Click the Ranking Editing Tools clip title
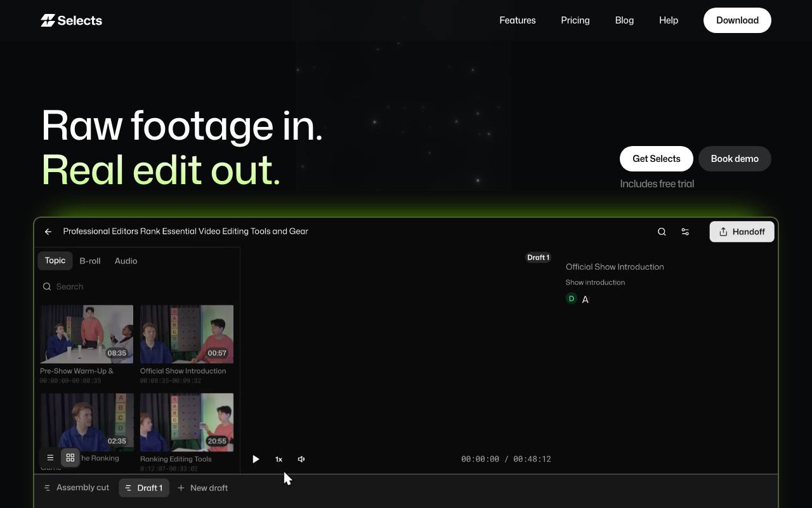Image resolution: width=812 pixels, height=508 pixels. tap(176, 459)
